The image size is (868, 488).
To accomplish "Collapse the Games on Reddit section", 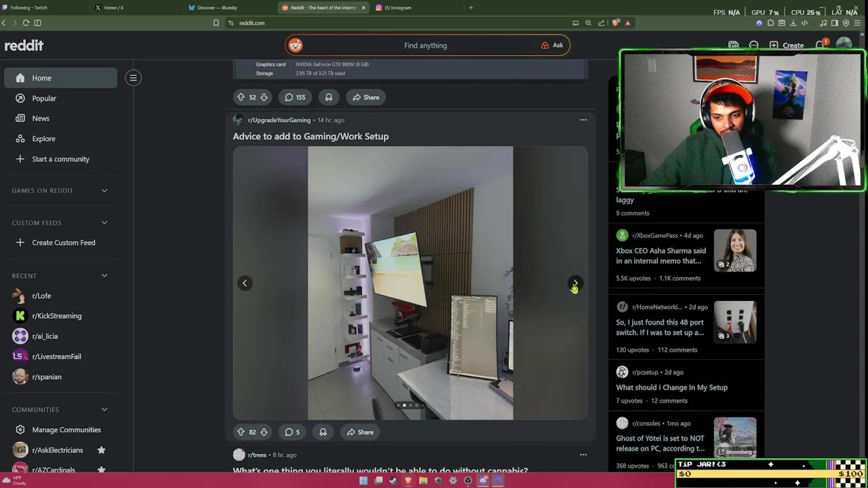I will (x=104, y=190).
